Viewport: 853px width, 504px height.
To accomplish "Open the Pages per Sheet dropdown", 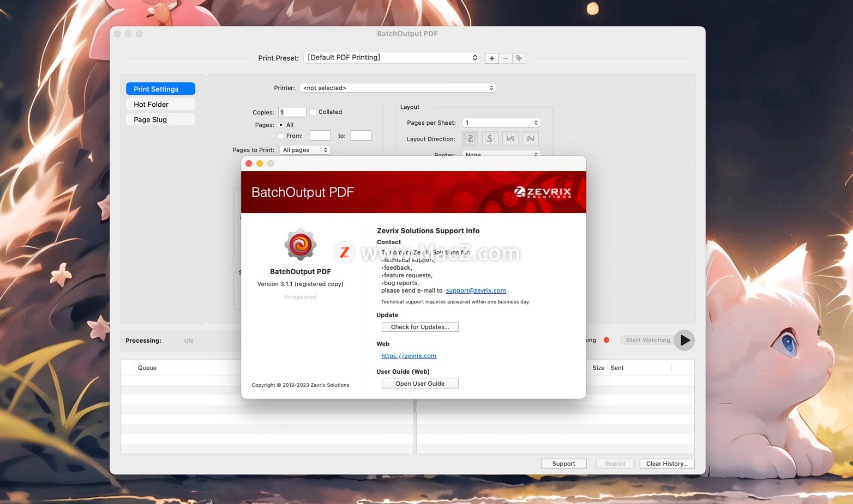I will pyautogui.click(x=501, y=123).
